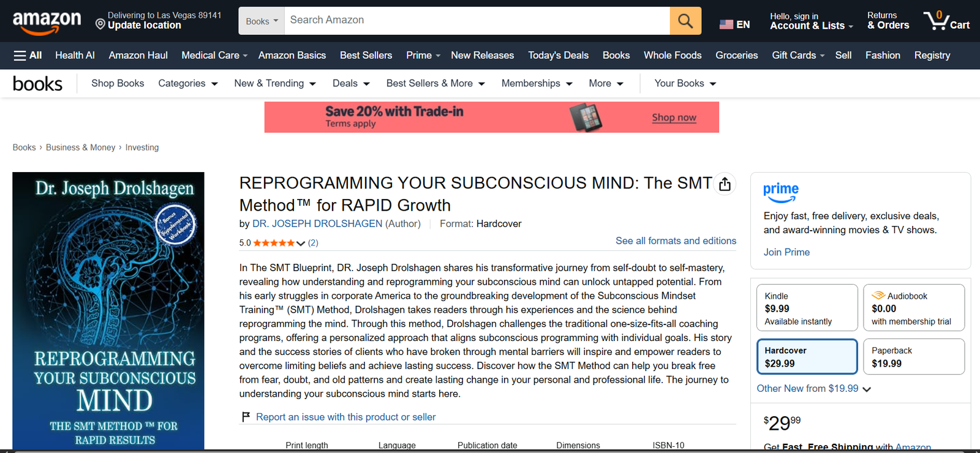Open Whole Foods
Screen dimensions: 980x453
click(x=673, y=55)
